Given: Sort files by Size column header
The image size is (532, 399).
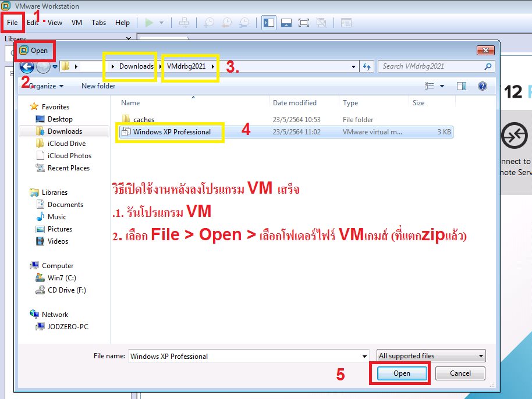Looking at the screenshot, I should (418, 103).
